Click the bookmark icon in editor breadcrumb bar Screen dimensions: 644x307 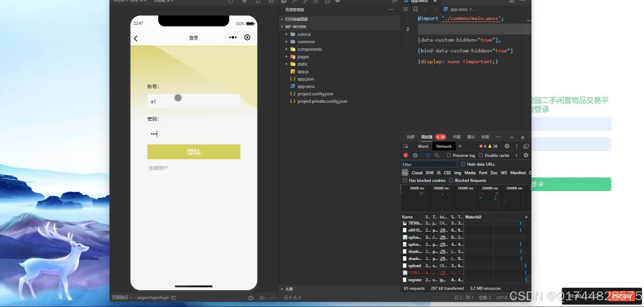[416, 9]
